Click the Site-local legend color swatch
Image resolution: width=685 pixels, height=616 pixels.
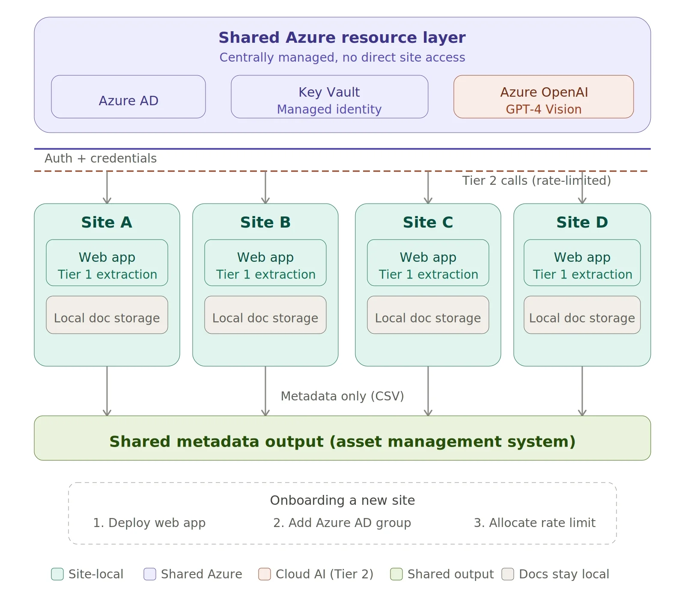(57, 574)
